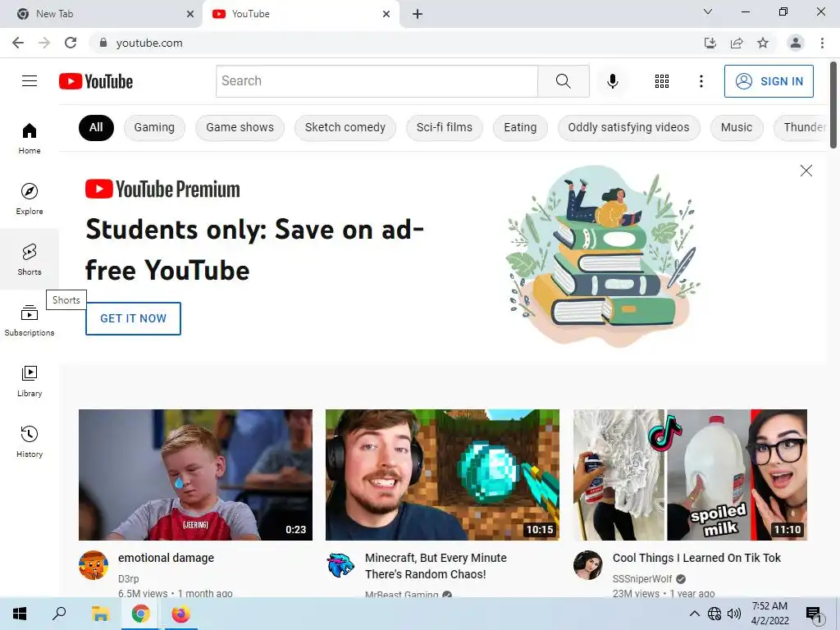Show hidden system tray icons
Screen dimensions: 840x630
[694, 614]
